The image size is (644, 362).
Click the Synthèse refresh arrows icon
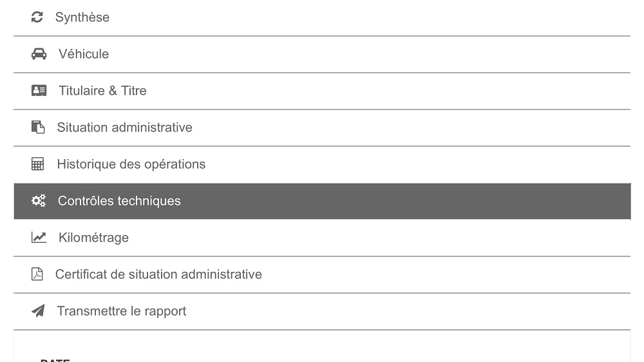click(x=37, y=17)
